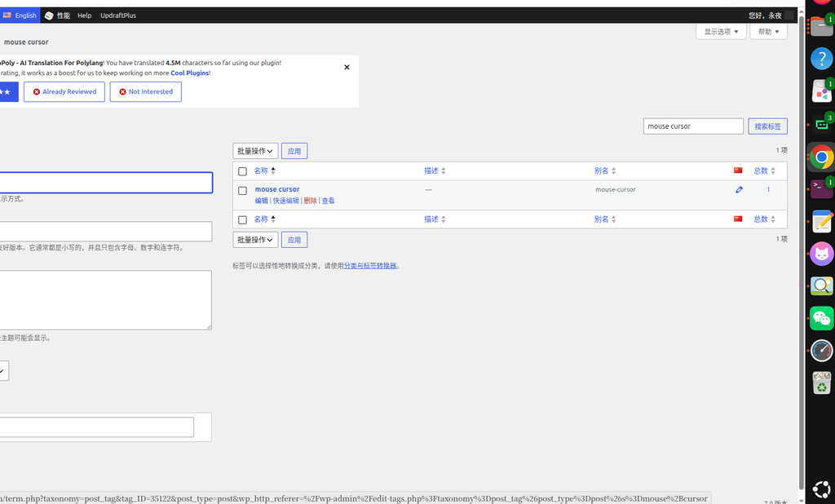
Task: Launch the Software store from the dock
Action: [x=821, y=91]
